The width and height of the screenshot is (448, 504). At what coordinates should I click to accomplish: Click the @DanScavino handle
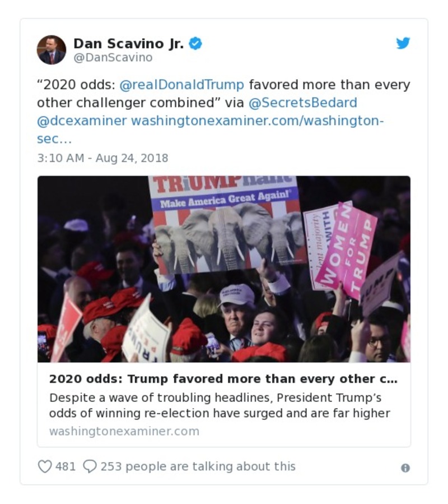(113, 58)
